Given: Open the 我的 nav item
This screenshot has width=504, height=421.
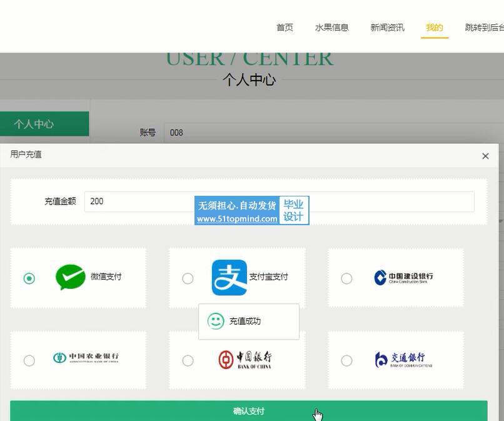Looking at the screenshot, I should pos(435,28).
